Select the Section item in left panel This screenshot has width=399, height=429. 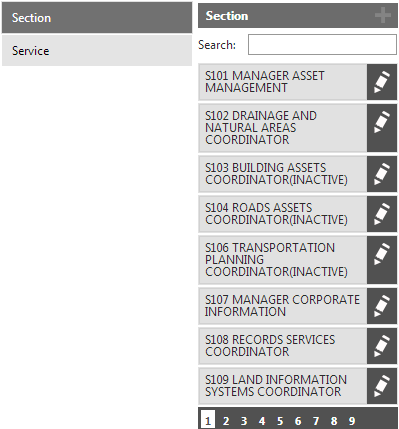pos(97,18)
